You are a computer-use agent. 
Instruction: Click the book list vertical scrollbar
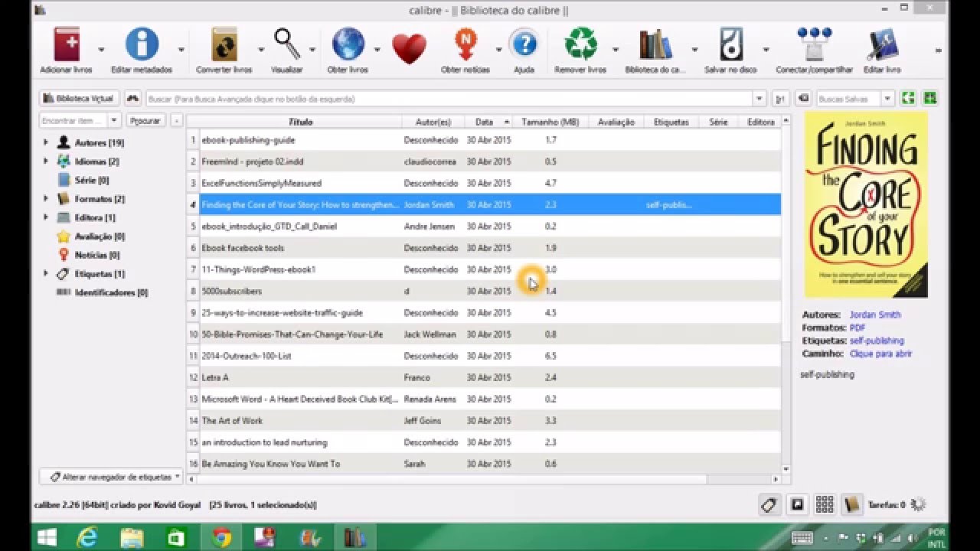click(x=786, y=295)
